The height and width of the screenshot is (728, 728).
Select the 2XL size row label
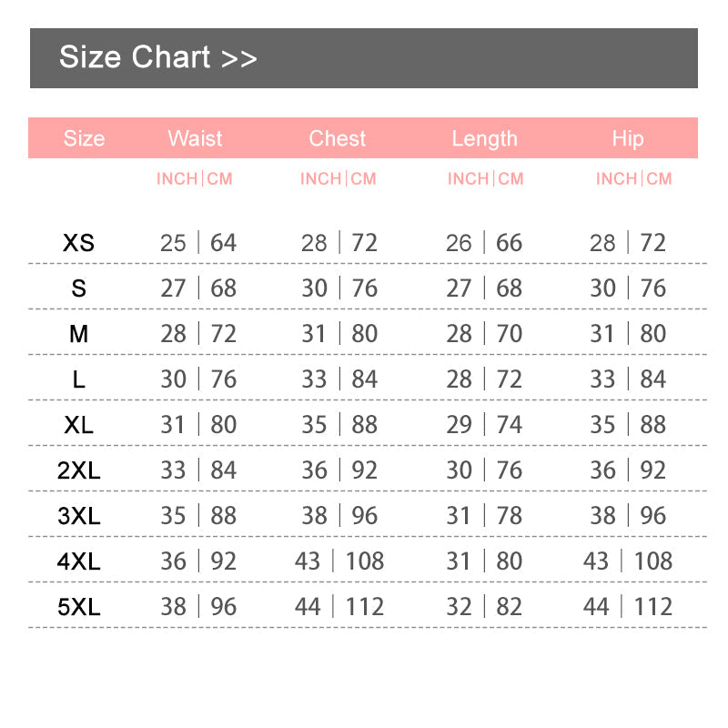(79, 470)
